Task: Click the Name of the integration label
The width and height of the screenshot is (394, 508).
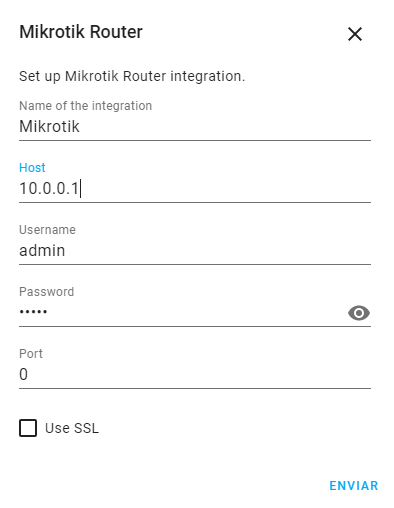Action: [85, 106]
